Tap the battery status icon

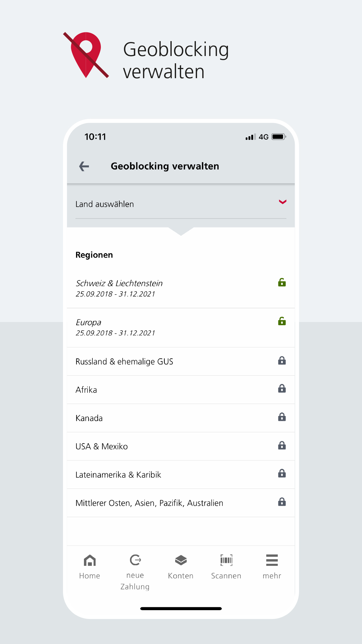[279, 137]
